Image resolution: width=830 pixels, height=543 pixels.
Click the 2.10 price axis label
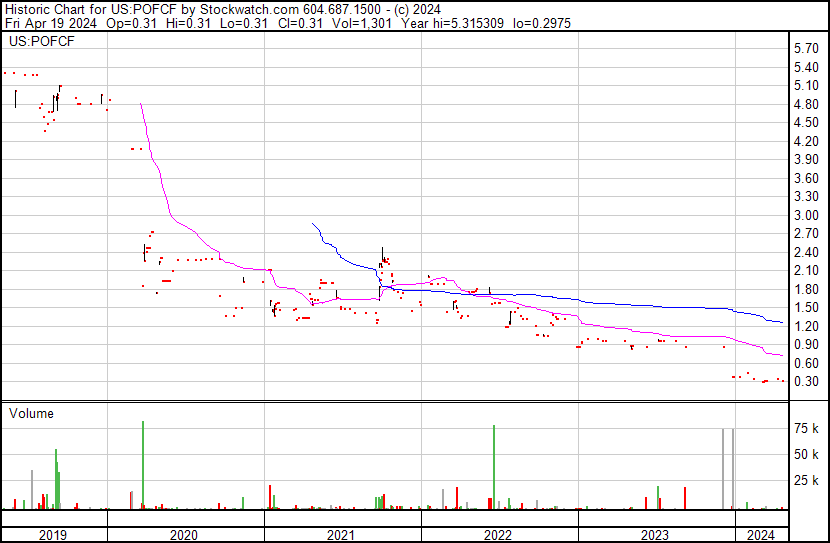pos(807,270)
